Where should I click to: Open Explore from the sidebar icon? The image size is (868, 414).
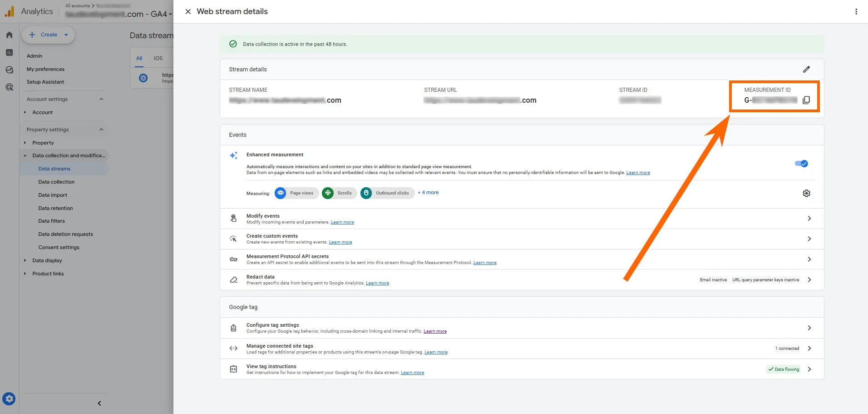coord(9,70)
